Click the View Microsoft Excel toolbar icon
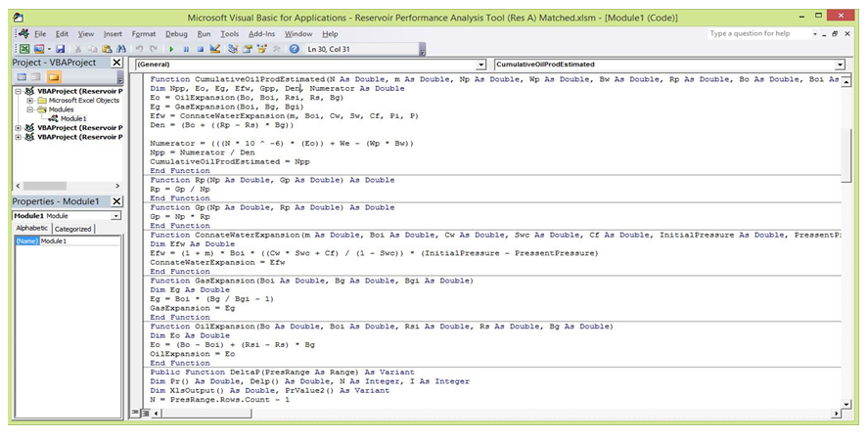The width and height of the screenshot is (868, 437). coord(24,49)
